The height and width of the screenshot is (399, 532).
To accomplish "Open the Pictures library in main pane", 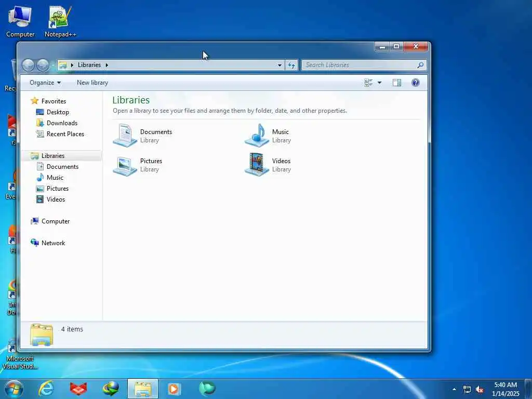I will tap(138, 165).
